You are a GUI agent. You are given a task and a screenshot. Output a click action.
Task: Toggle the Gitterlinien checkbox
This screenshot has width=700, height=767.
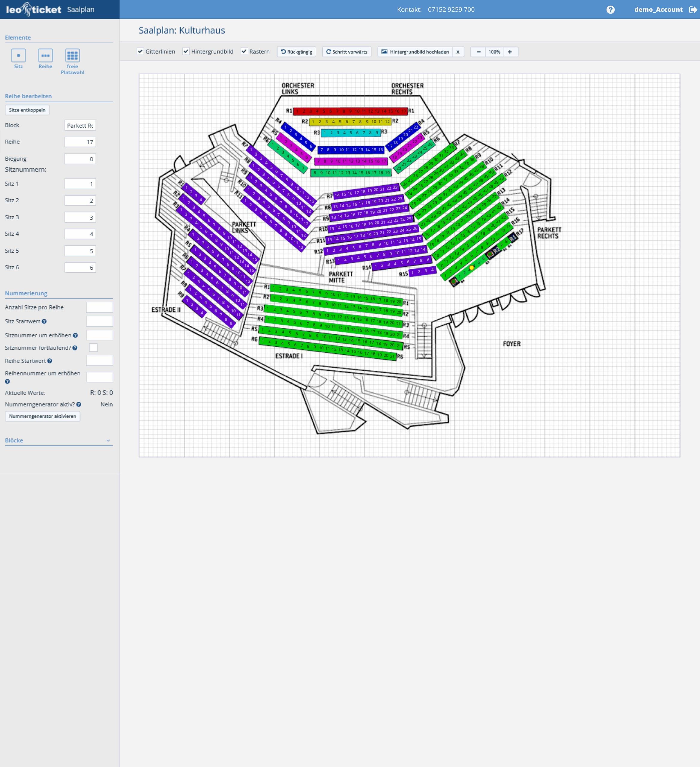[x=140, y=51]
